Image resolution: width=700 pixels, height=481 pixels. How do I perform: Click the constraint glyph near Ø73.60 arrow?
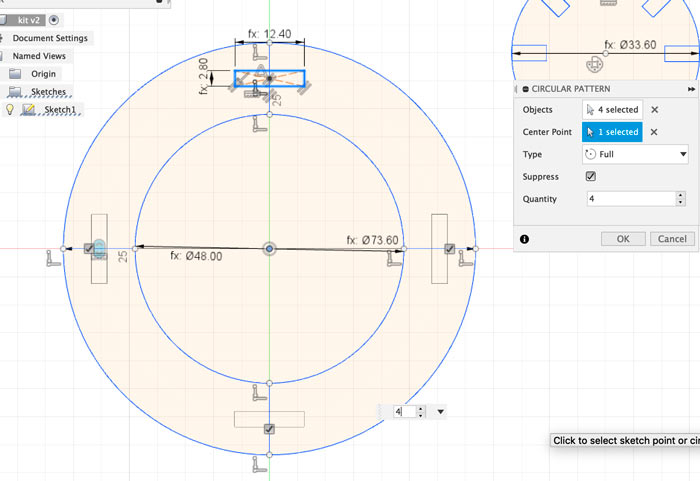pyautogui.click(x=394, y=259)
